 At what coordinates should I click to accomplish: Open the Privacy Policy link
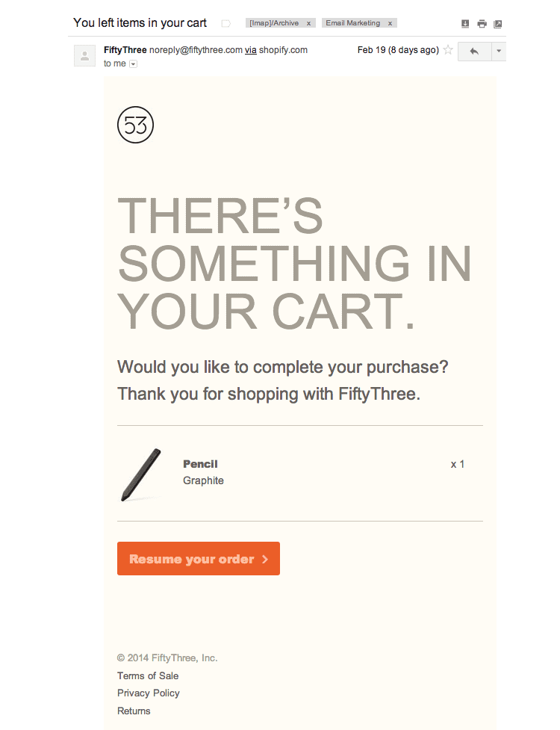coord(149,693)
